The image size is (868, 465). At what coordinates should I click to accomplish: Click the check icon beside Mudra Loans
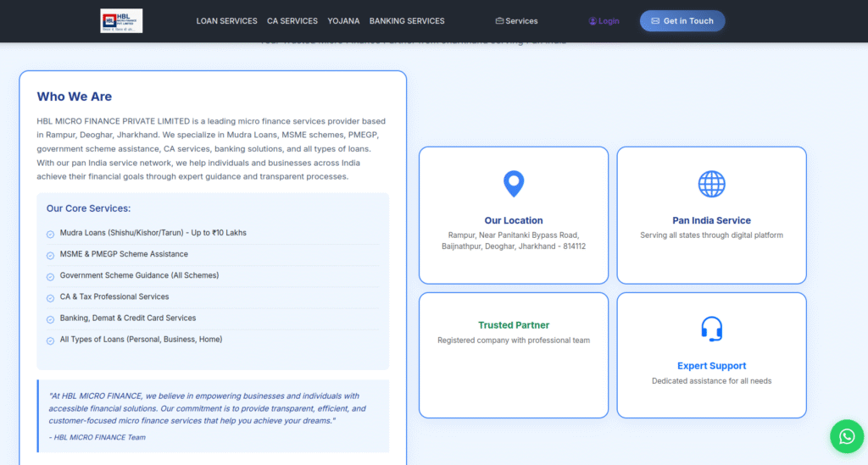point(50,235)
